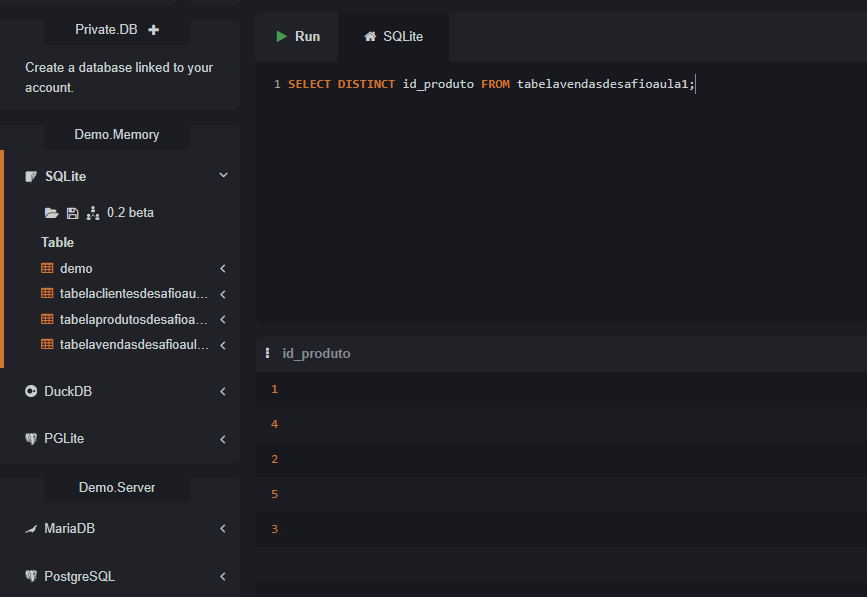Click the id_produto column header
The height and width of the screenshot is (597, 867).
point(316,353)
